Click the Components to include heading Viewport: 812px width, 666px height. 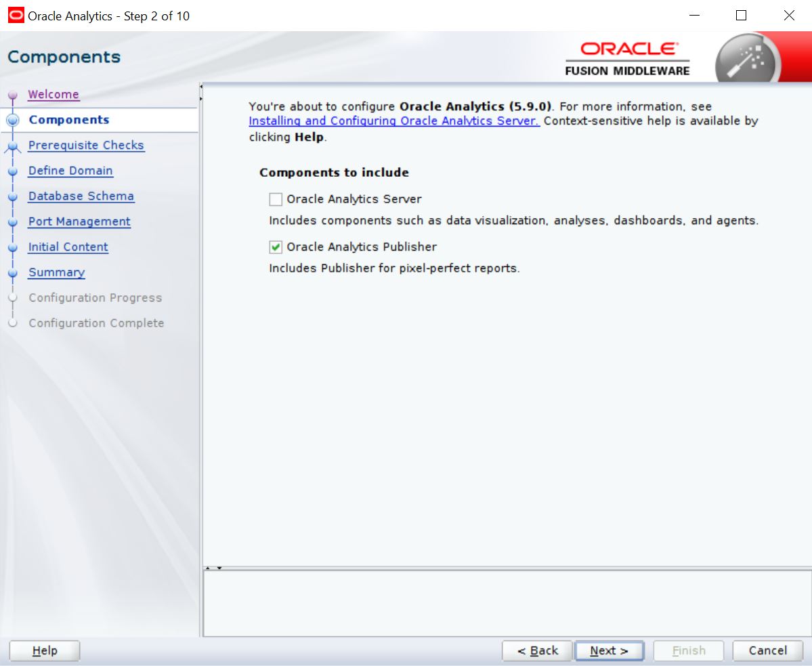[334, 173]
